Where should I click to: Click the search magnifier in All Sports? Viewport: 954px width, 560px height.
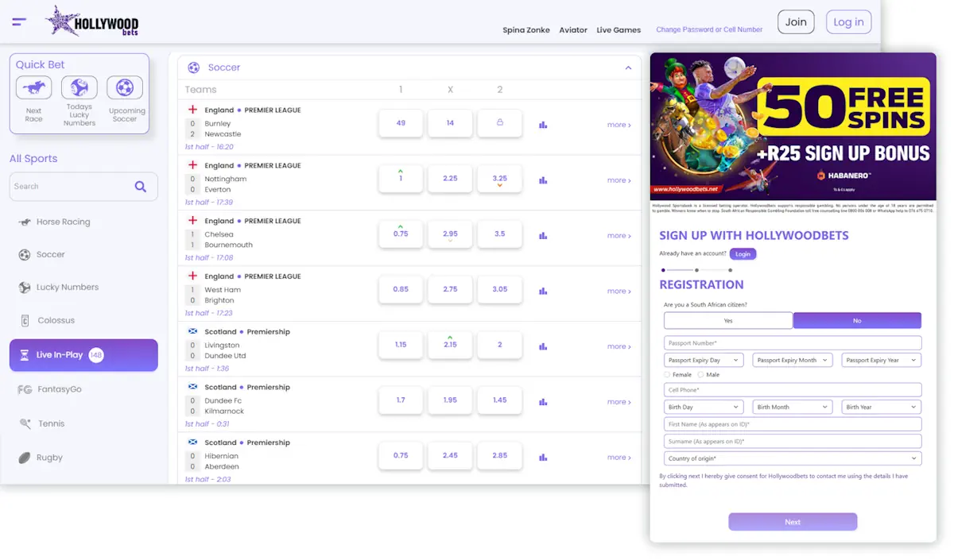tap(141, 187)
